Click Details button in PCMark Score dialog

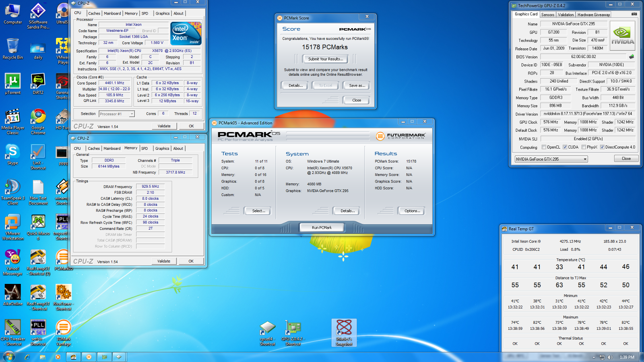(295, 85)
